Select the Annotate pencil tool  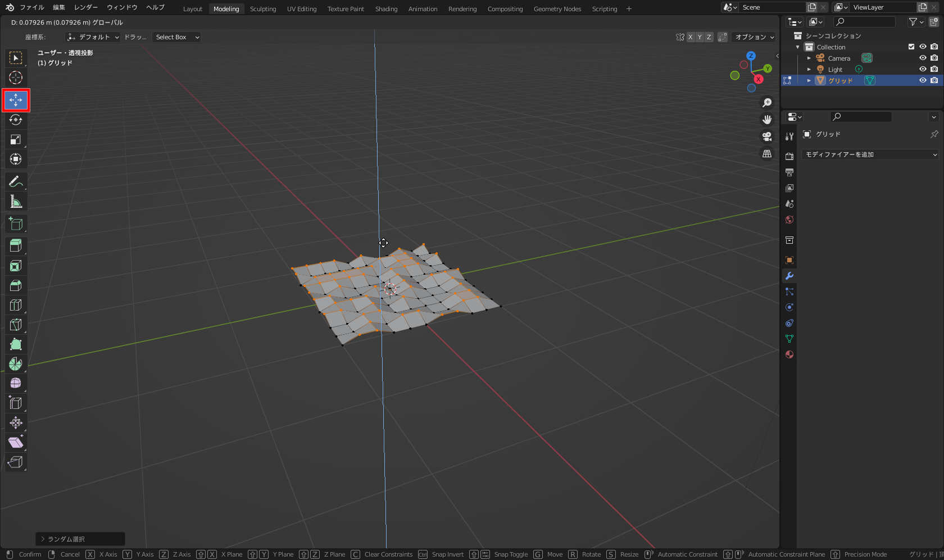(16, 181)
